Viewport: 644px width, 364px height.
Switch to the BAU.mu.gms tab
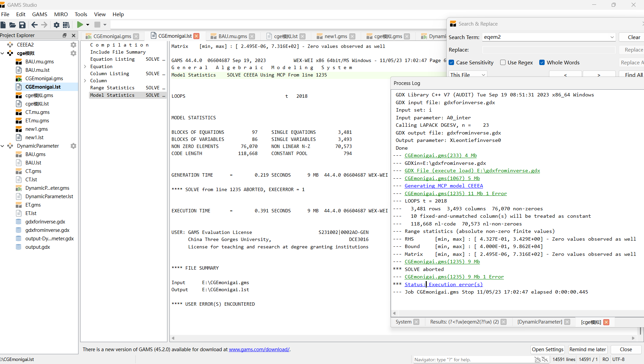pos(232,36)
